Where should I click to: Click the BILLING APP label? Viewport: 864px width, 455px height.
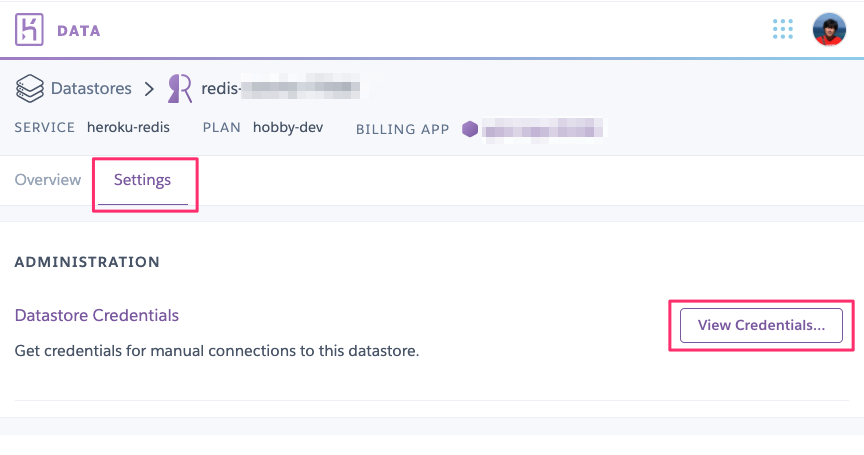pos(402,129)
